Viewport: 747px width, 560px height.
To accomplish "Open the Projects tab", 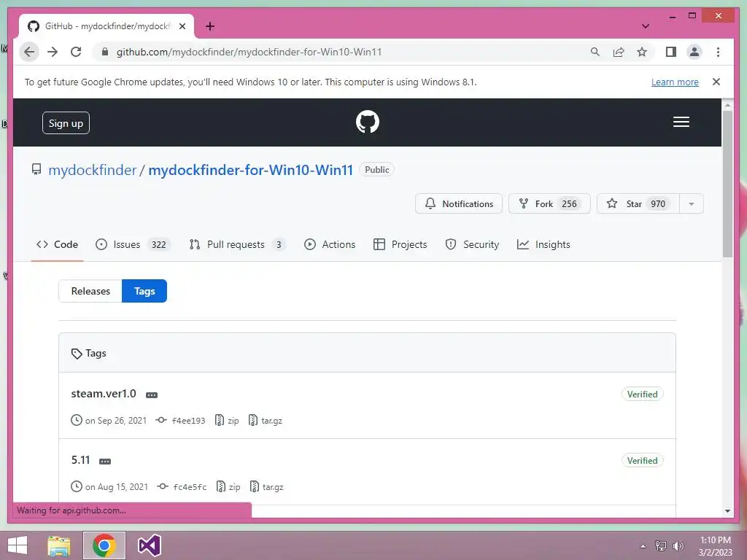I will 400,245.
